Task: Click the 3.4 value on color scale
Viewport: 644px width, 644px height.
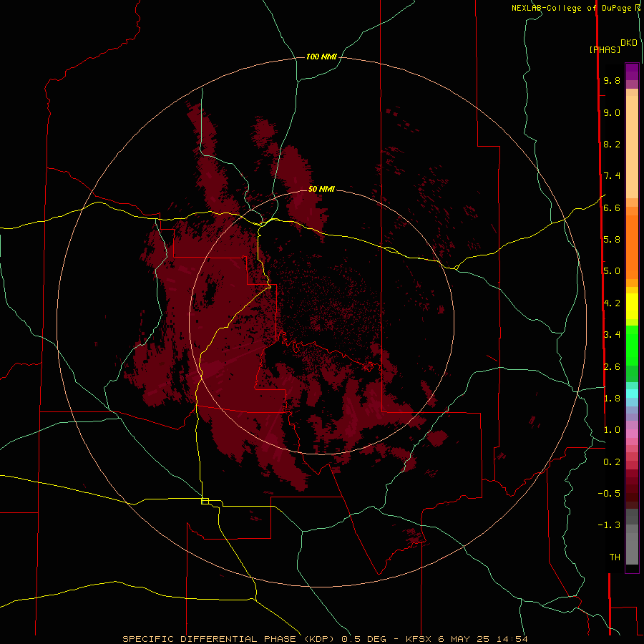Action: [x=612, y=335]
